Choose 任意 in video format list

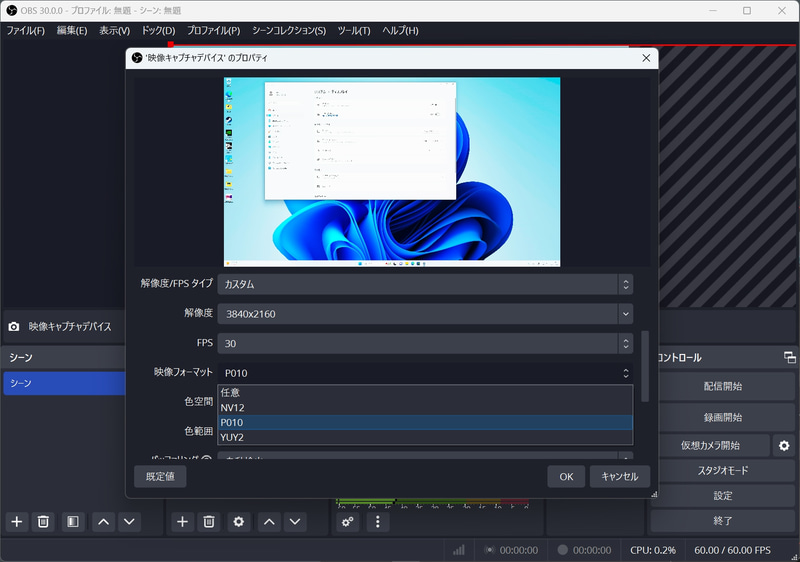point(425,392)
